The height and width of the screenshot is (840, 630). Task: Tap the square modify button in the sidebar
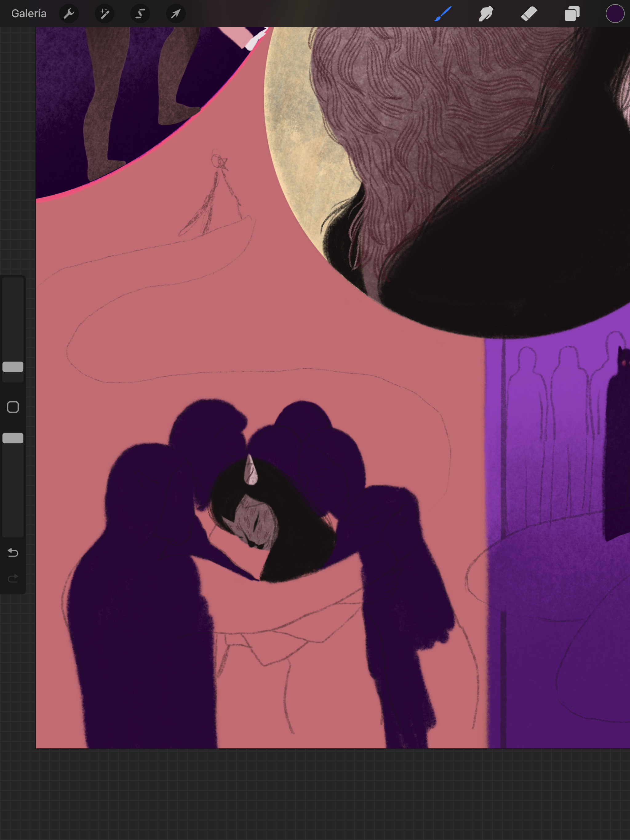(x=13, y=407)
